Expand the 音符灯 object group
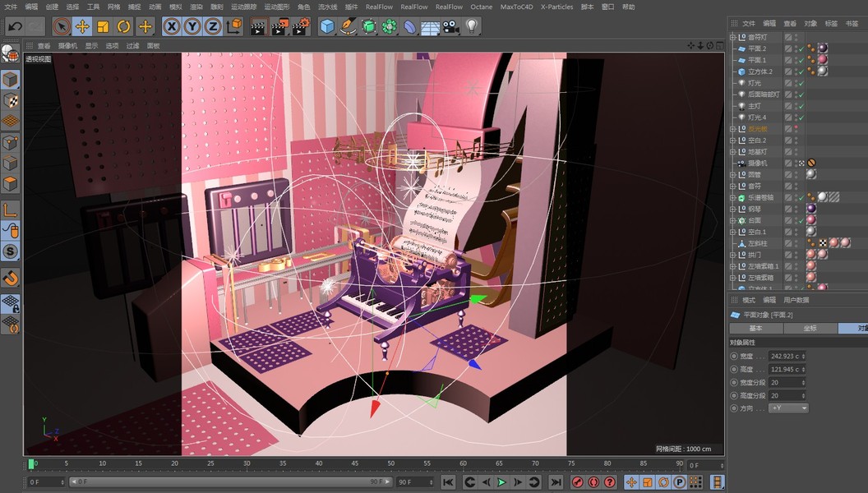The height and width of the screenshot is (493, 868). (x=733, y=37)
